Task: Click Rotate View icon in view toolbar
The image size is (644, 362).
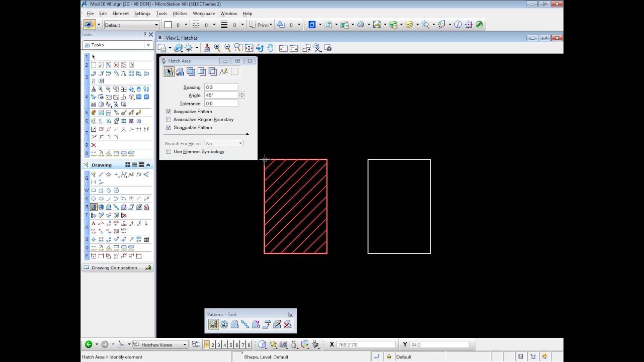Action: (260, 48)
